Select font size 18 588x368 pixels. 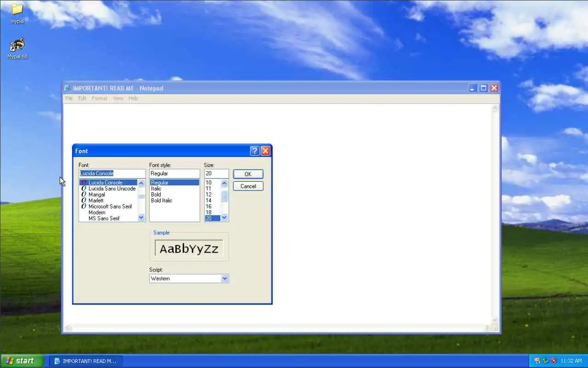[x=213, y=213]
